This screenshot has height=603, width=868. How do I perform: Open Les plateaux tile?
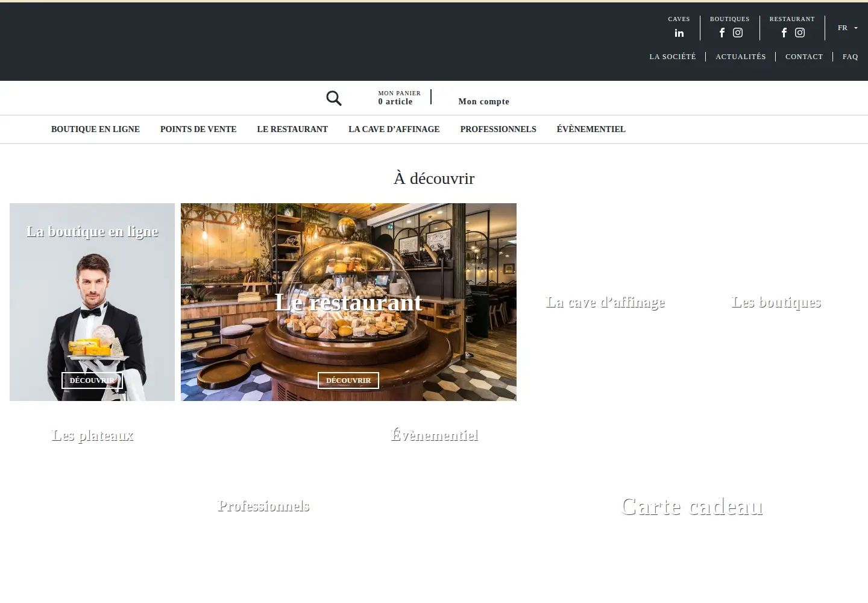(92, 435)
